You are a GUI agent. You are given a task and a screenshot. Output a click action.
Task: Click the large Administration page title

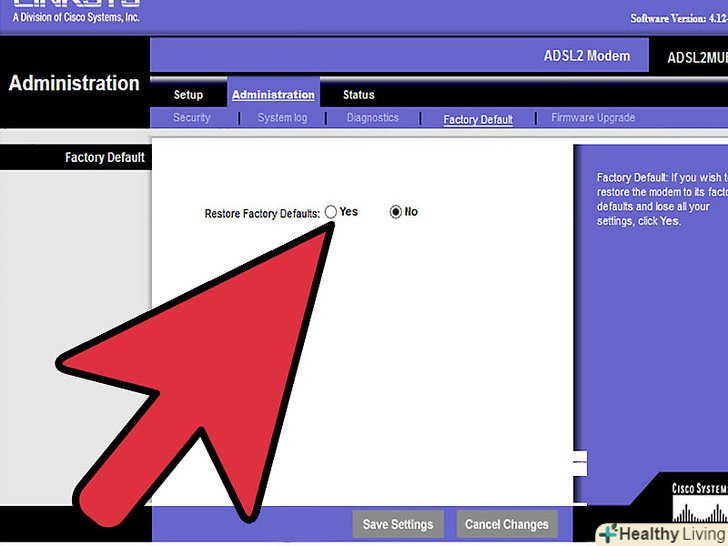[74, 83]
